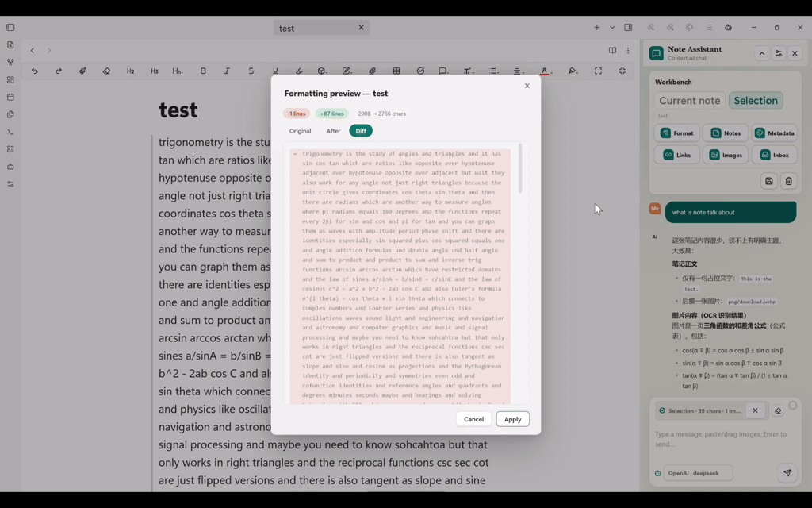
Task: Apply H2 heading from toolbar
Action: coord(131,71)
